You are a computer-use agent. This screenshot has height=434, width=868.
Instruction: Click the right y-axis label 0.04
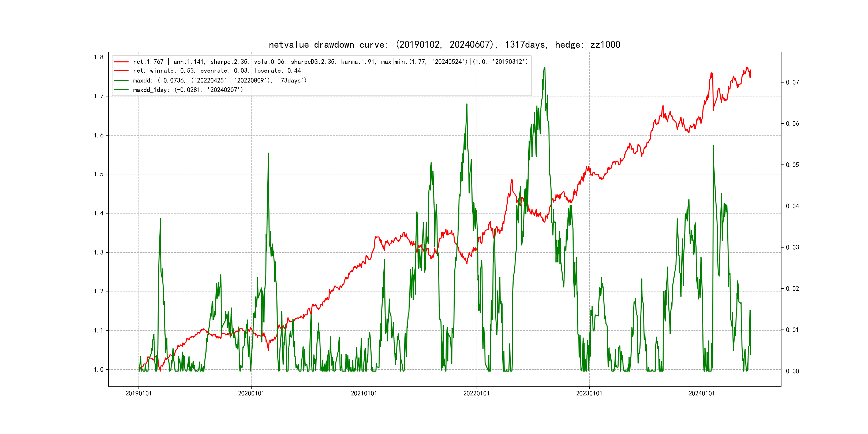tap(792, 206)
